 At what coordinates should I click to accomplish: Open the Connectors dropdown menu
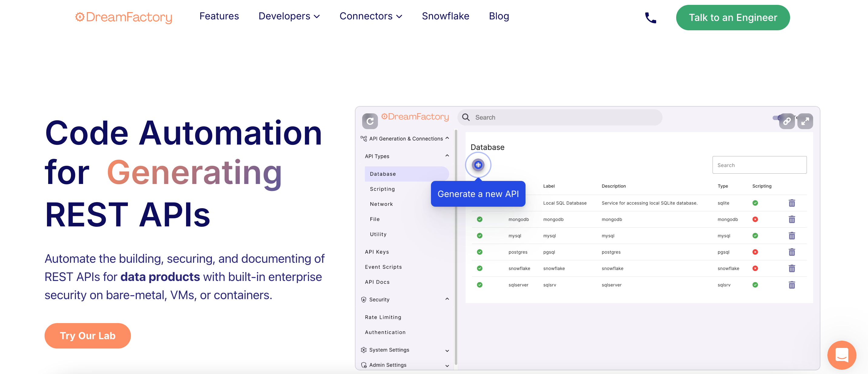(371, 16)
